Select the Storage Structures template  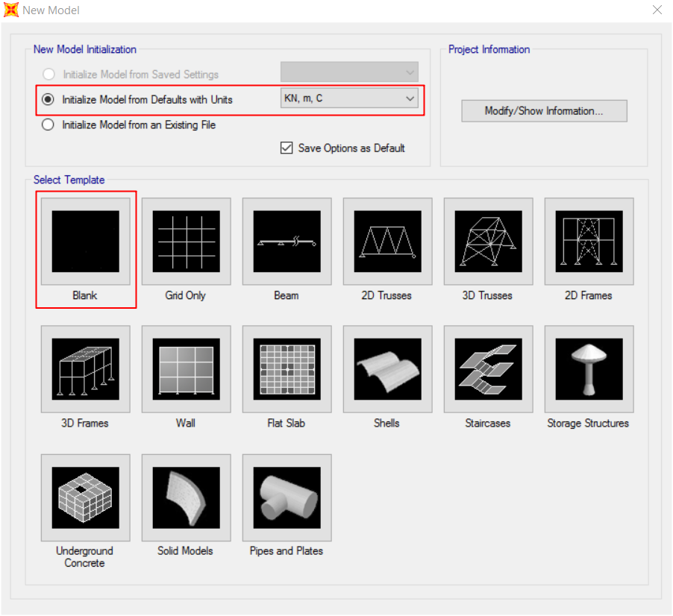pos(589,369)
